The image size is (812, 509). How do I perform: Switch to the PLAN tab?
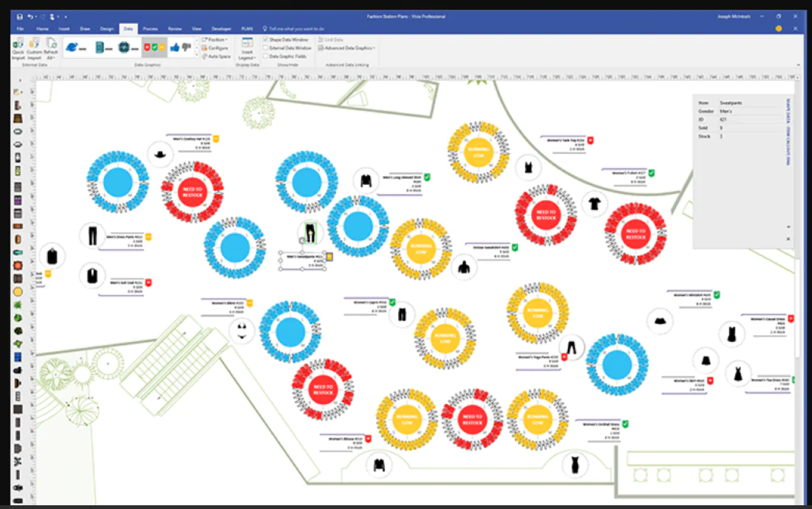pyautogui.click(x=247, y=29)
